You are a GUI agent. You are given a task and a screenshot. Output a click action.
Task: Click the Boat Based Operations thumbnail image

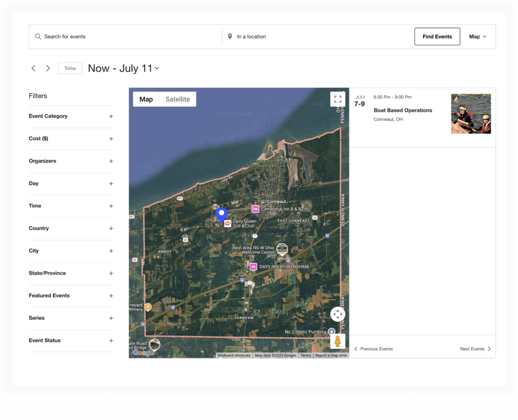470,114
